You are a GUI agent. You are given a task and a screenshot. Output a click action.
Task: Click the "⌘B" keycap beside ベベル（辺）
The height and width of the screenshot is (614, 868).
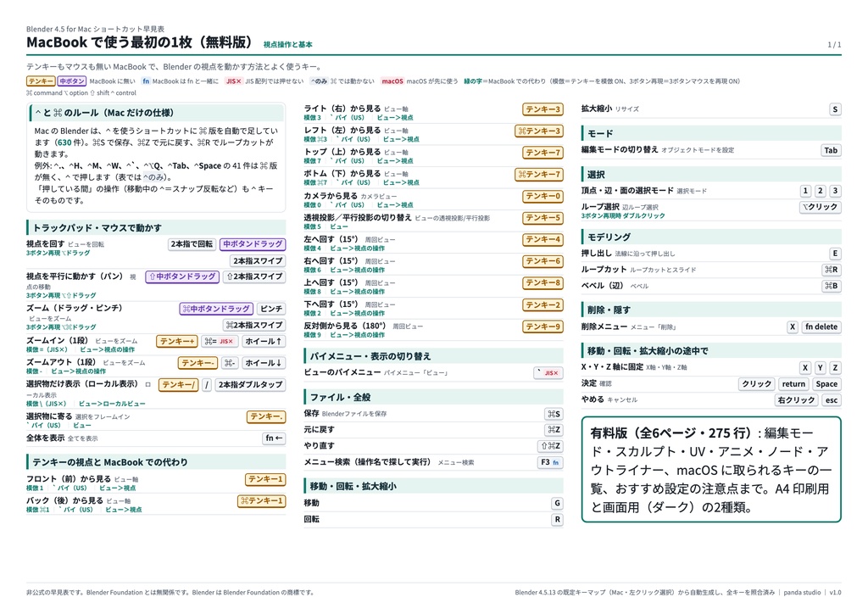point(832,286)
